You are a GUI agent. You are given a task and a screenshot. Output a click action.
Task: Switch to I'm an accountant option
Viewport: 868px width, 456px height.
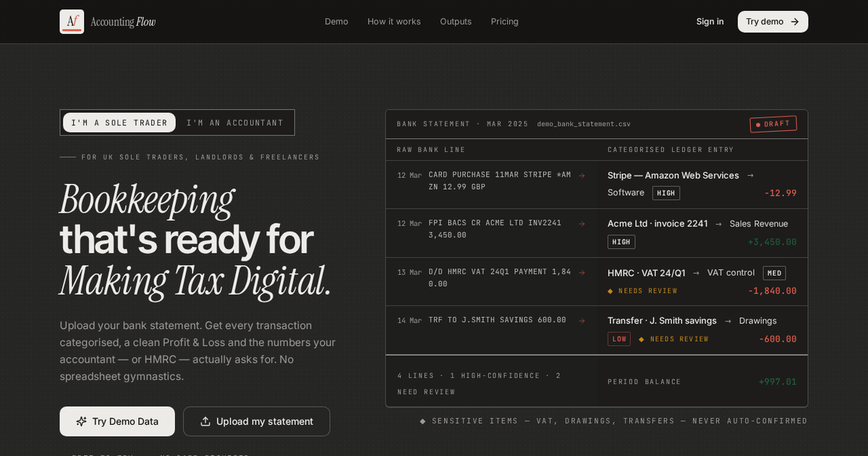point(235,122)
